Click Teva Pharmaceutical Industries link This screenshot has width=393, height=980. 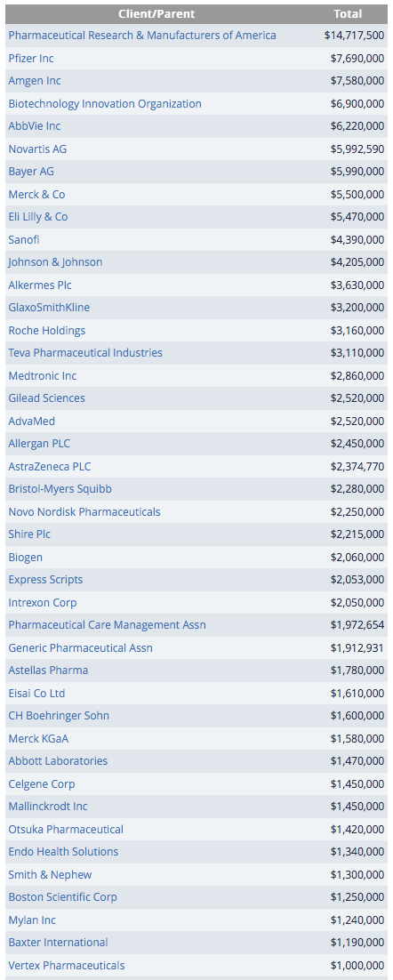click(x=85, y=353)
